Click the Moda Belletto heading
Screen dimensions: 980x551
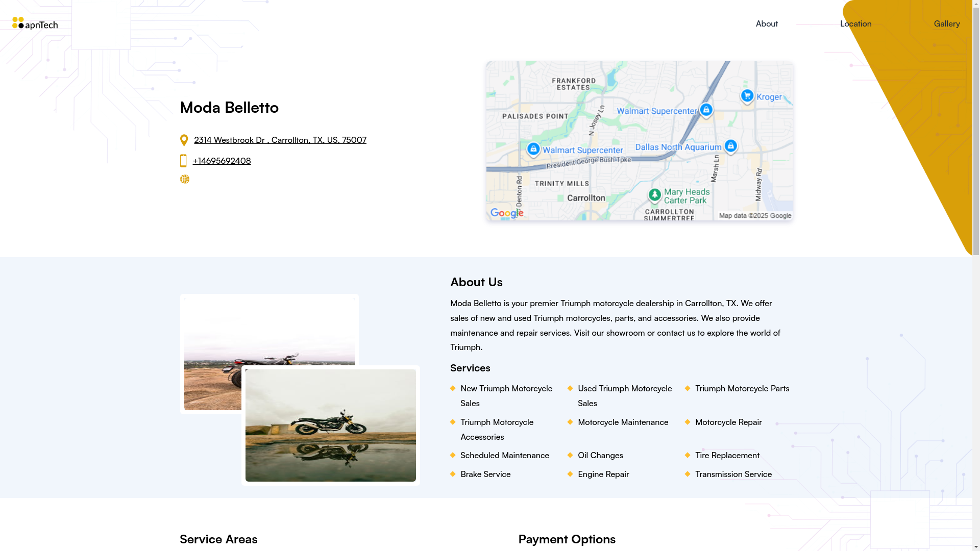229,107
